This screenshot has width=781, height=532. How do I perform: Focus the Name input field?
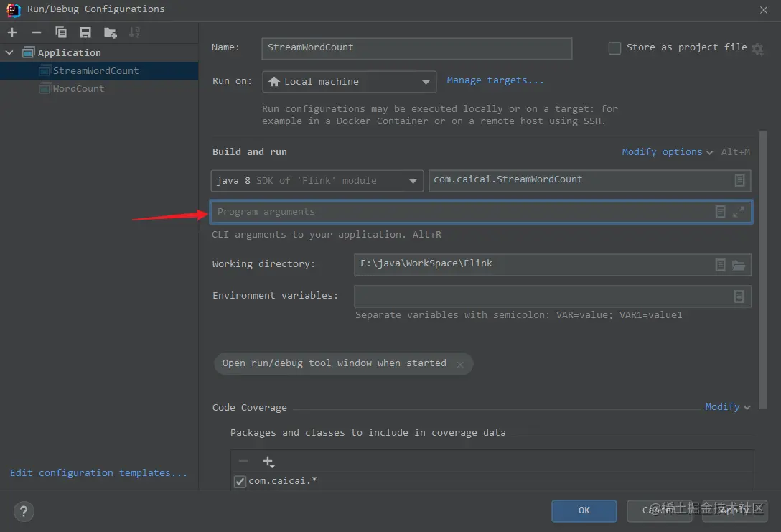click(416, 48)
